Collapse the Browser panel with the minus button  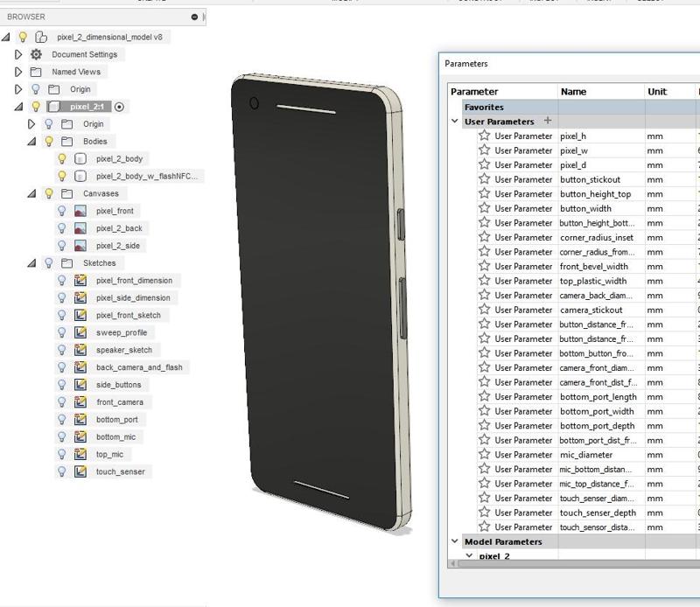pyautogui.click(x=194, y=17)
